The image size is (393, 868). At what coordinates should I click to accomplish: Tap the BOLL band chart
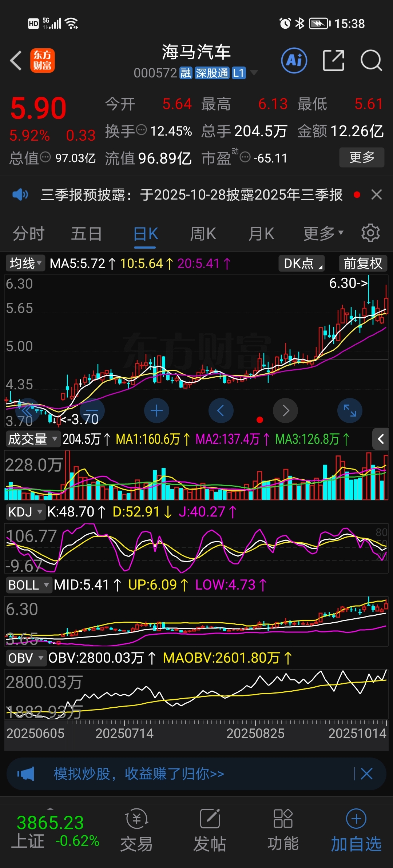click(196, 621)
